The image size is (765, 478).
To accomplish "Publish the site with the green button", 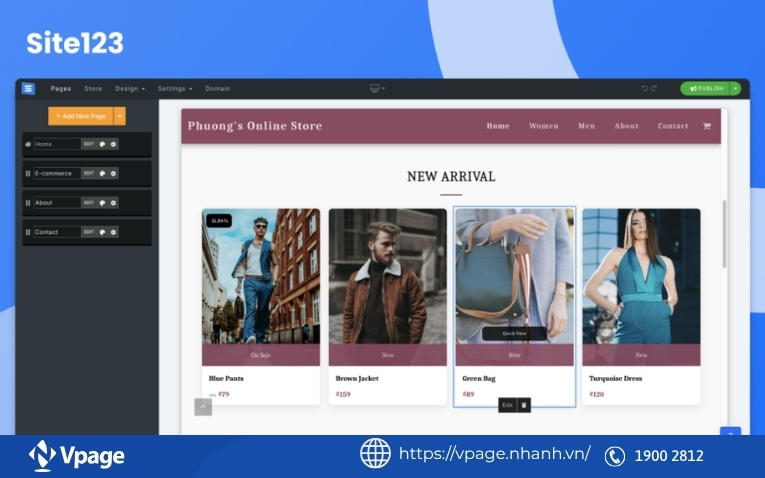I will tap(705, 88).
